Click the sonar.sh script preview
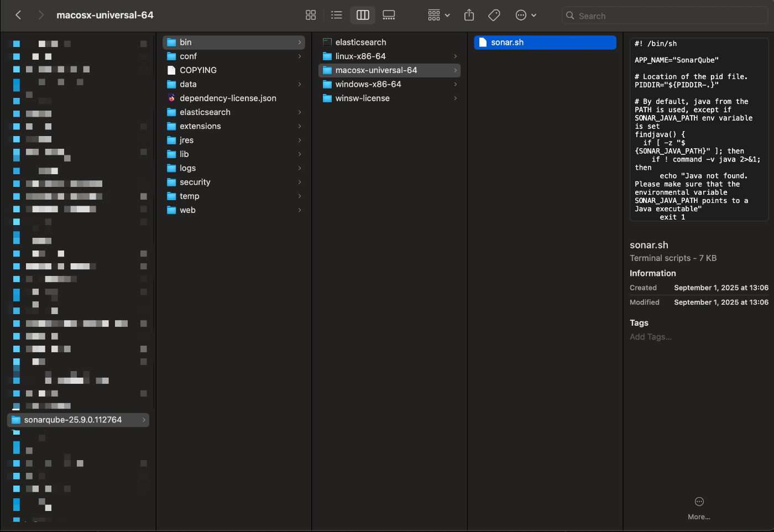This screenshot has height=532, width=774. [x=699, y=129]
